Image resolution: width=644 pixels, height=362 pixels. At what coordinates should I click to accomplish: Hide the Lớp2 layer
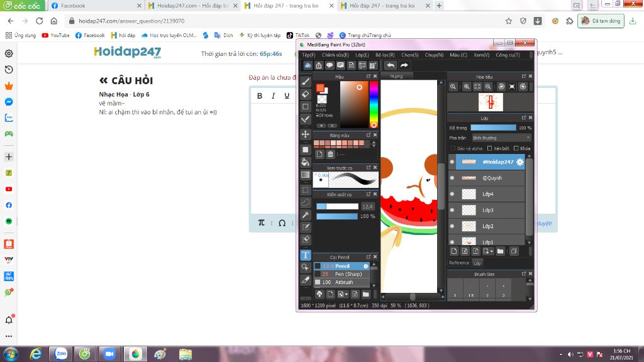452,226
